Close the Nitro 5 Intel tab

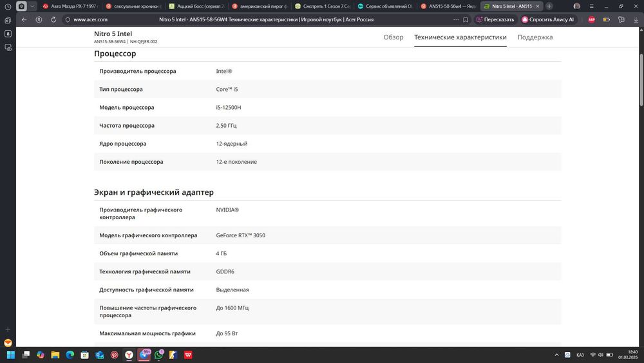coord(538,6)
